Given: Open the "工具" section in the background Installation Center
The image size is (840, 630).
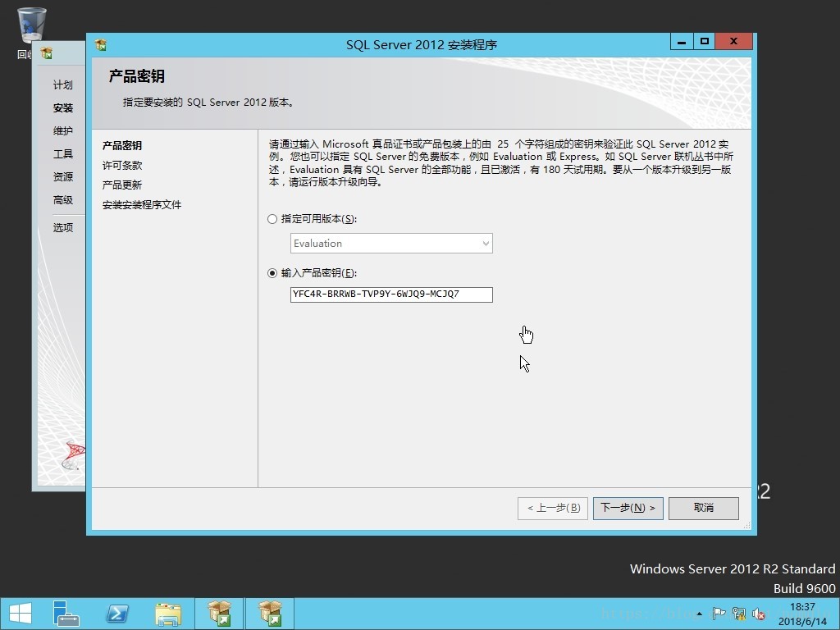Looking at the screenshot, I should coord(62,154).
